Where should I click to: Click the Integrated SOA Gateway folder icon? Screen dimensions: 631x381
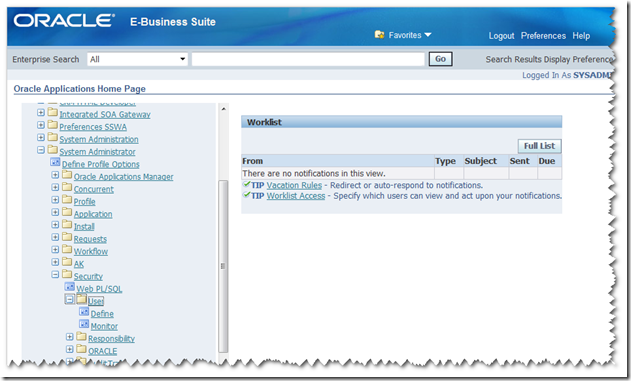(53, 112)
